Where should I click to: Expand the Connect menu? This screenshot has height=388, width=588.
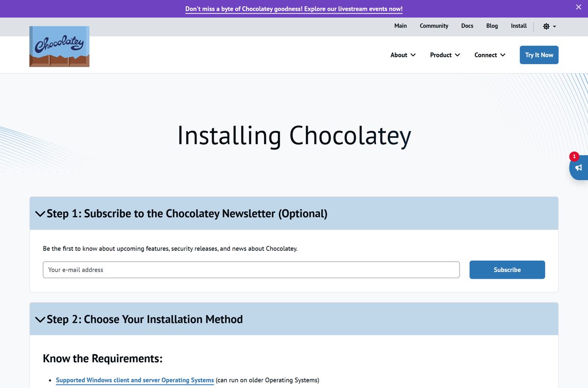[x=490, y=55]
